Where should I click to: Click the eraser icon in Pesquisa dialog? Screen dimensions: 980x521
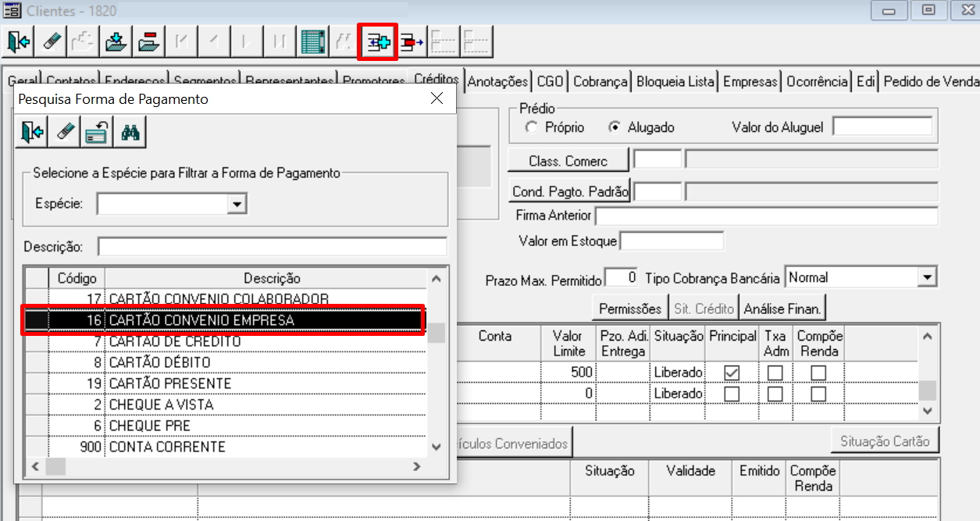click(65, 132)
